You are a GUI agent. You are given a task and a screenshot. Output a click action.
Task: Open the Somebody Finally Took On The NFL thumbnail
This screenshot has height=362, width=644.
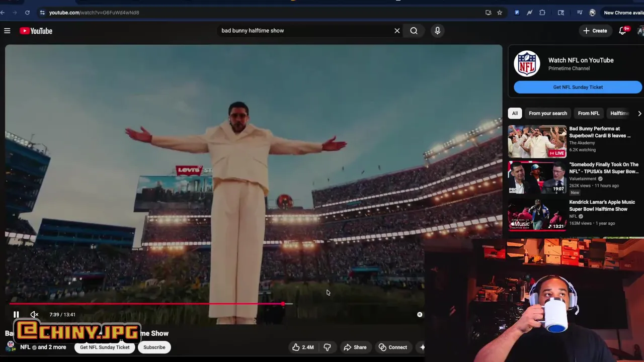537,177
